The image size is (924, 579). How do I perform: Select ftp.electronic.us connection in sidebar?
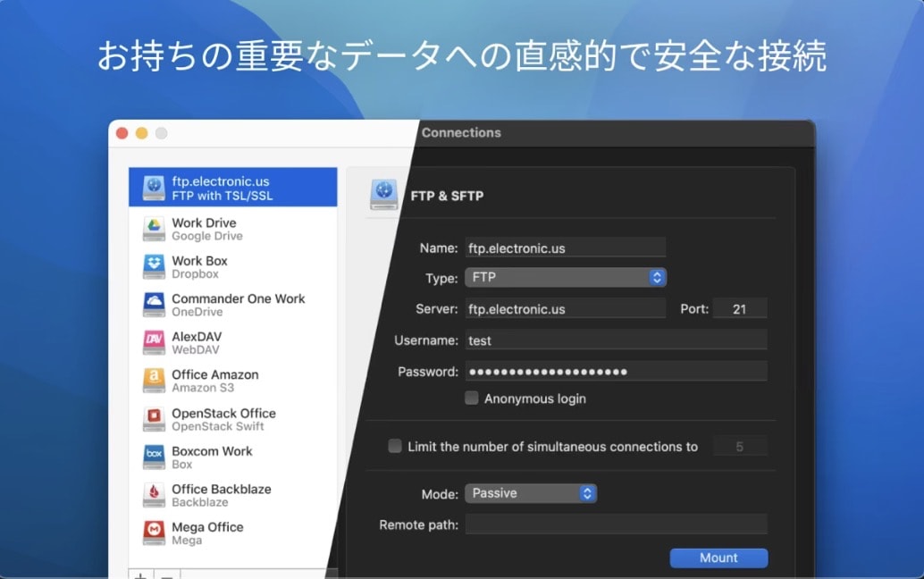click(x=232, y=188)
